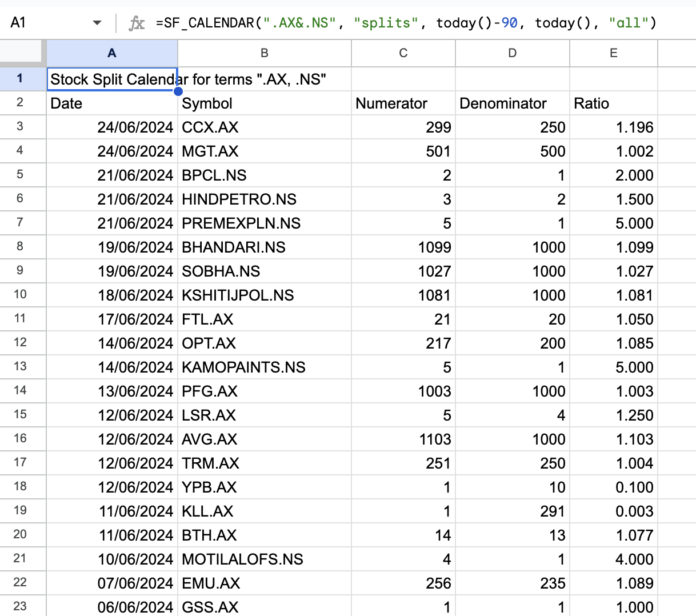Click numerator 299 in CCX.AX row
This screenshot has height=616, width=696.
click(x=403, y=127)
